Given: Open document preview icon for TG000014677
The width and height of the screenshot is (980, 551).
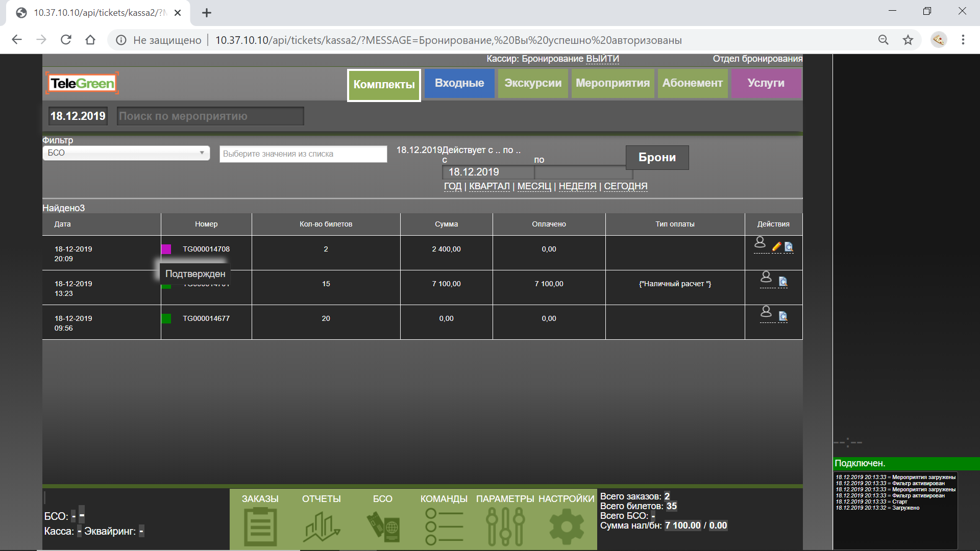Looking at the screenshot, I should [x=783, y=316].
